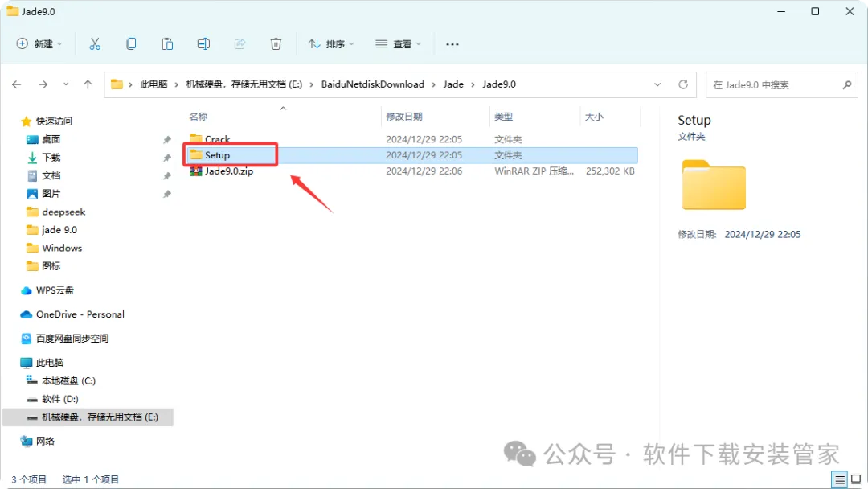Open the 排序 sort dropdown
This screenshot has height=489, width=868.
pos(331,43)
